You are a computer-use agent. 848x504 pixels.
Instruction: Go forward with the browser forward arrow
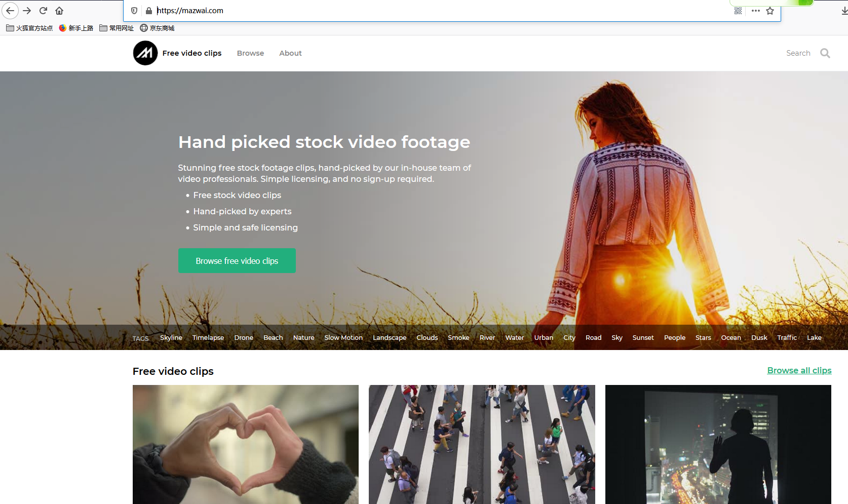27,10
